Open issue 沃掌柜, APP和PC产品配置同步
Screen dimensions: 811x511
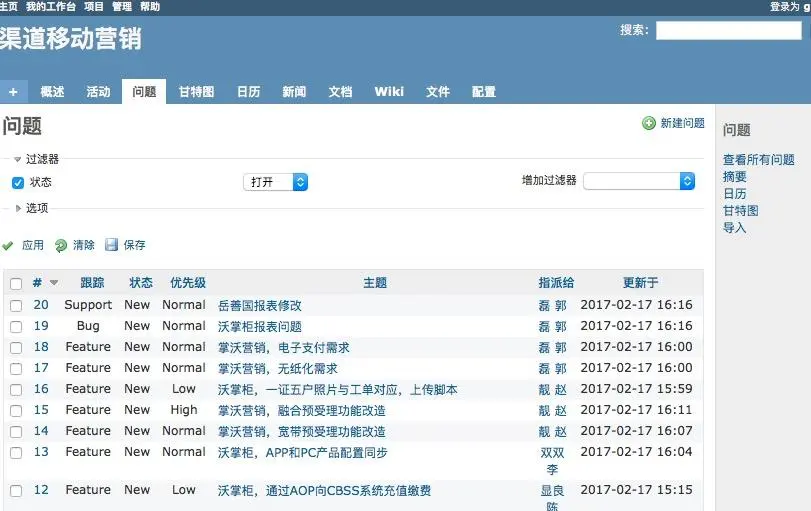[303, 453]
